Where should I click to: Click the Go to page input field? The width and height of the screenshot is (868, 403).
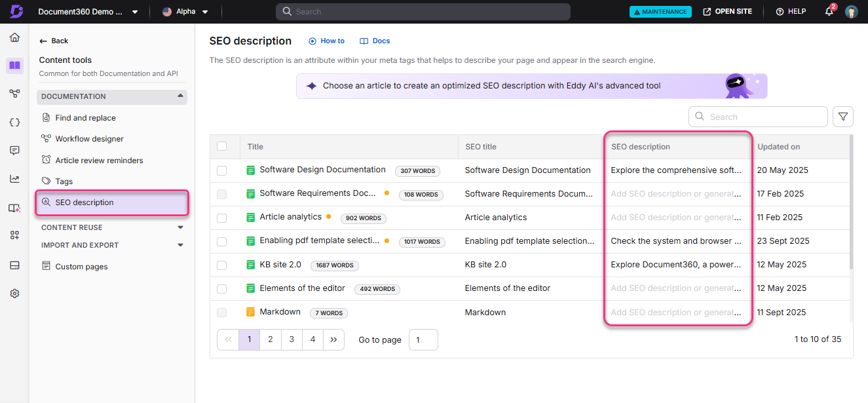[423, 339]
